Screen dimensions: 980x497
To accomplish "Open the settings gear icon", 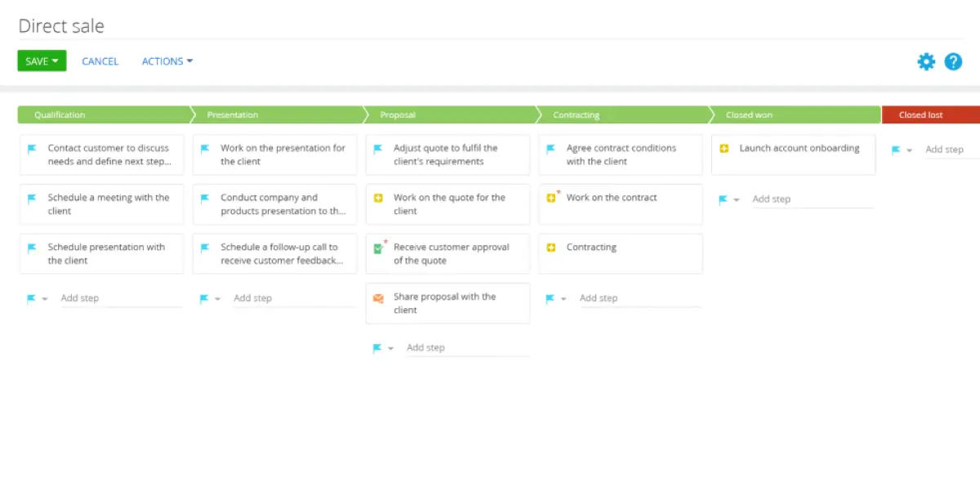I will (x=926, y=61).
